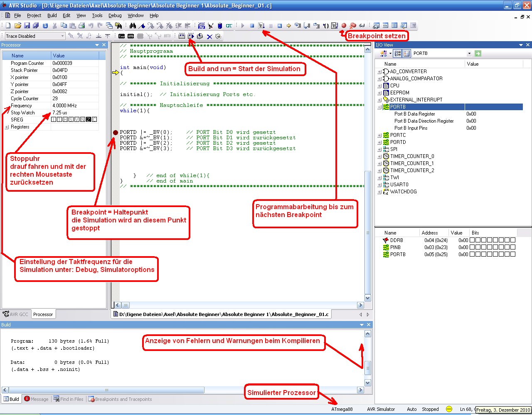Viewport: 532px width, 415px height.
Task: Click the Step Over icon
Action: [307, 26]
